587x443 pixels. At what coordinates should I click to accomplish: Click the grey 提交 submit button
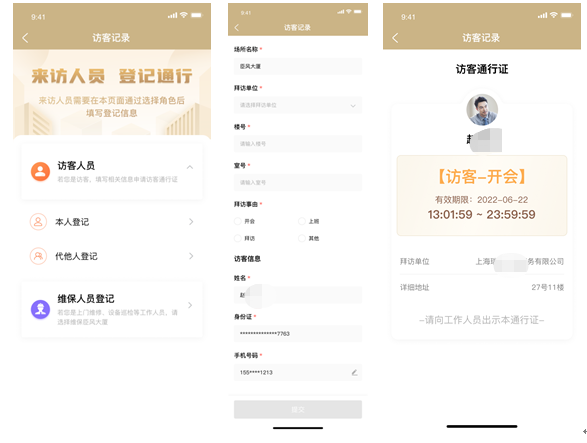tap(298, 409)
